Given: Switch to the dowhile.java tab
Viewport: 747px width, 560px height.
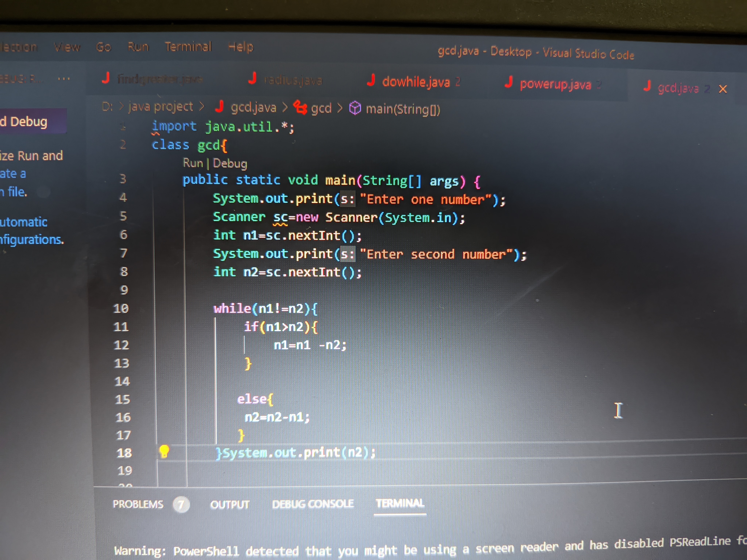Looking at the screenshot, I should [416, 82].
